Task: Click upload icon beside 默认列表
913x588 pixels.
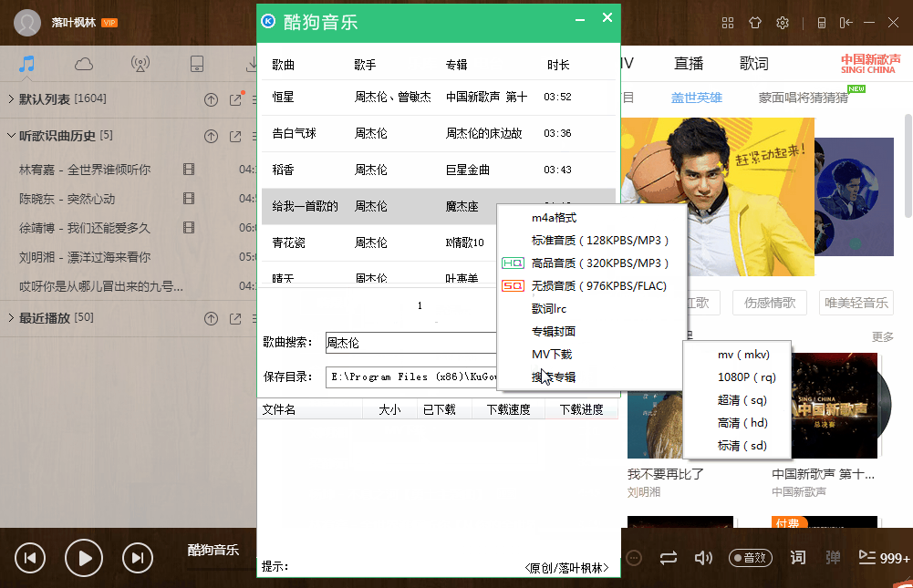Action: pyautogui.click(x=211, y=99)
